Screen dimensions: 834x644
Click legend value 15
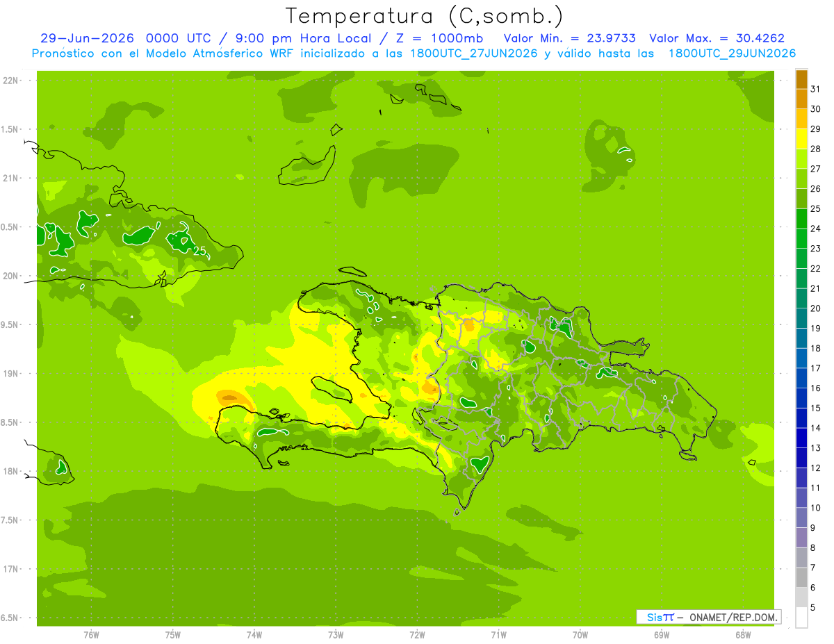tap(815, 408)
